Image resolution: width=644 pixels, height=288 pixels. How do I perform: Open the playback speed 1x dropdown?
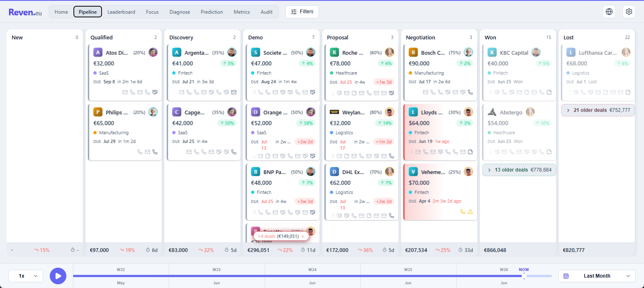coord(26,276)
